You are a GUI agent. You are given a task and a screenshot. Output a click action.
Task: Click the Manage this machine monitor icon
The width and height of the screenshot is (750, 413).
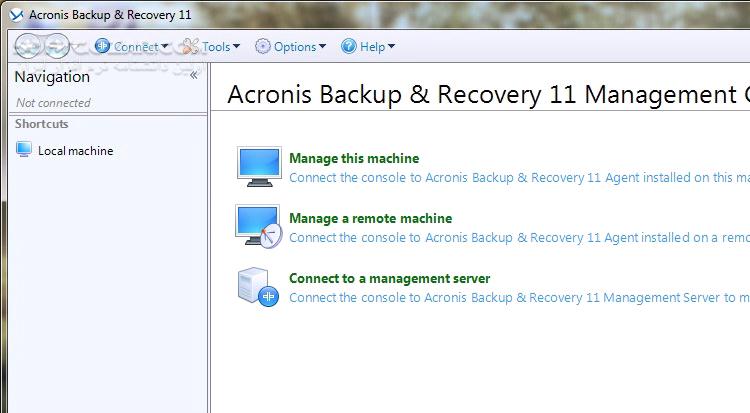259,167
